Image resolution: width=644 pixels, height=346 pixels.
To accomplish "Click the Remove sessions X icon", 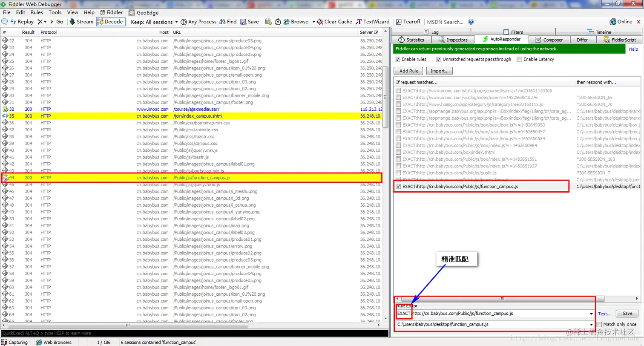I will [x=40, y=22].
